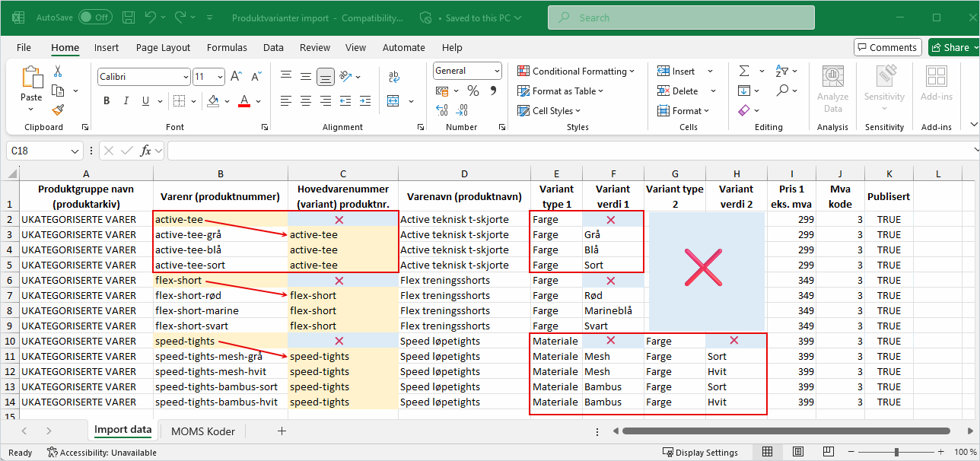Click the Share button
Viewport: 980px width, 461px height.
point(953,46)
